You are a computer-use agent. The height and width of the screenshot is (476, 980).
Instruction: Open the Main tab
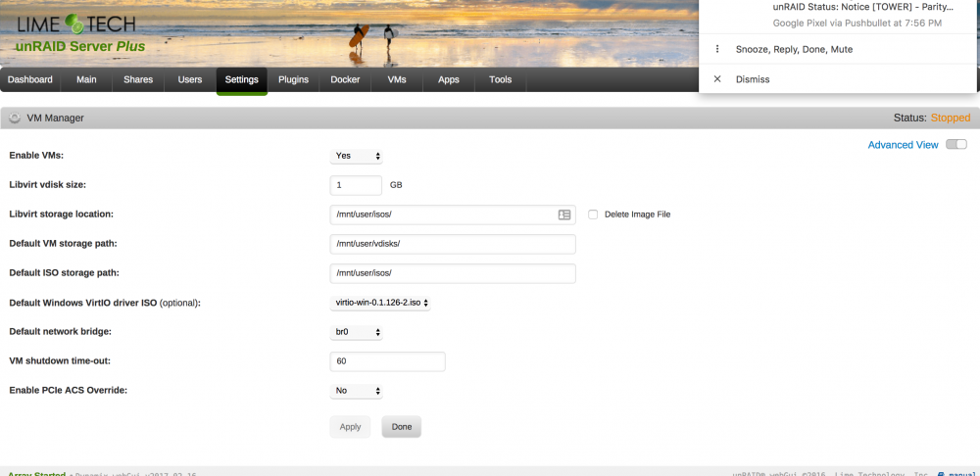[86, 80]
